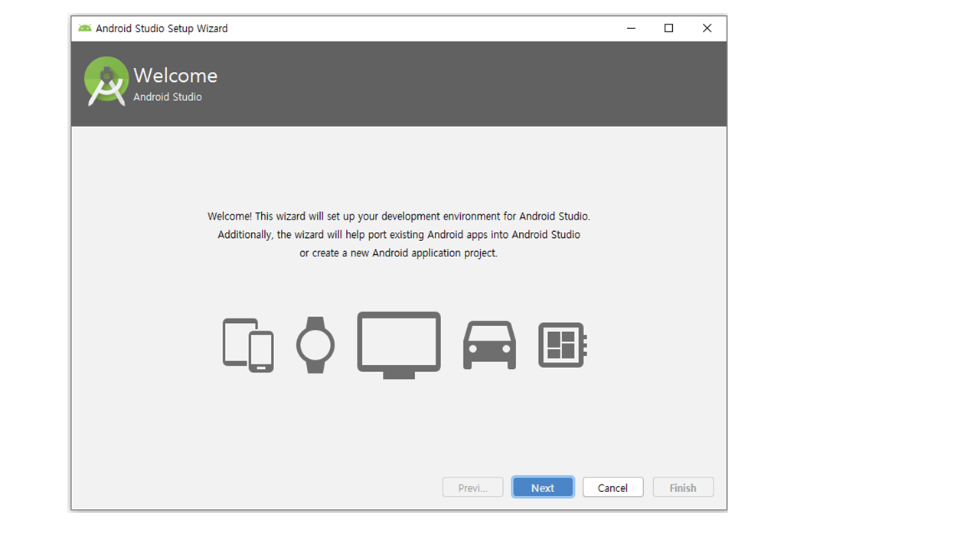Click the Android Studio subtitle under Welcome
This screenshot has height=551, width=980.
(168, 97)
